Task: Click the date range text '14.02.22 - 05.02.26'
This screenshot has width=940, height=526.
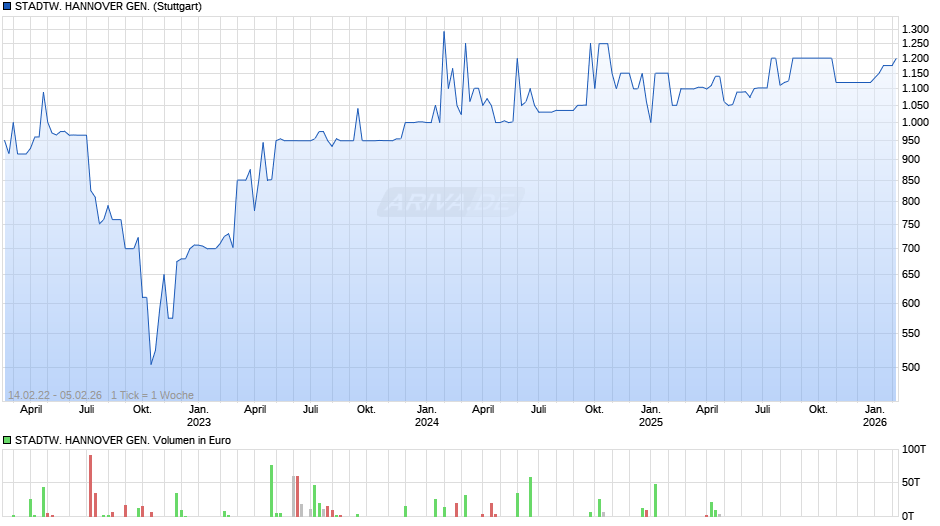Action: tap(55, 395)
